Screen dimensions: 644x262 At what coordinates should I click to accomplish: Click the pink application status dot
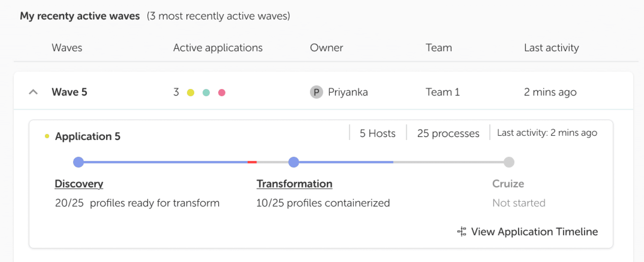[x=221, y=93]
